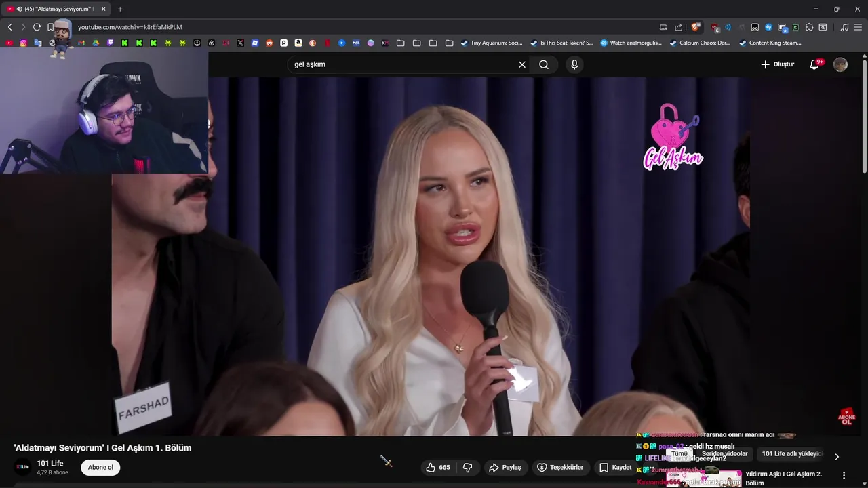Open the Amazon bookmark icon

[298, 43]
